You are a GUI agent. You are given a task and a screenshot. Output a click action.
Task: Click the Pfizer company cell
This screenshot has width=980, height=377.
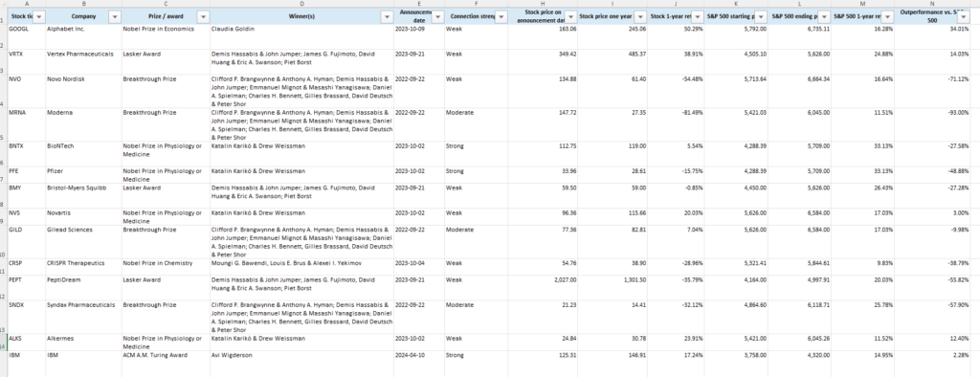[x=84, y=174]
